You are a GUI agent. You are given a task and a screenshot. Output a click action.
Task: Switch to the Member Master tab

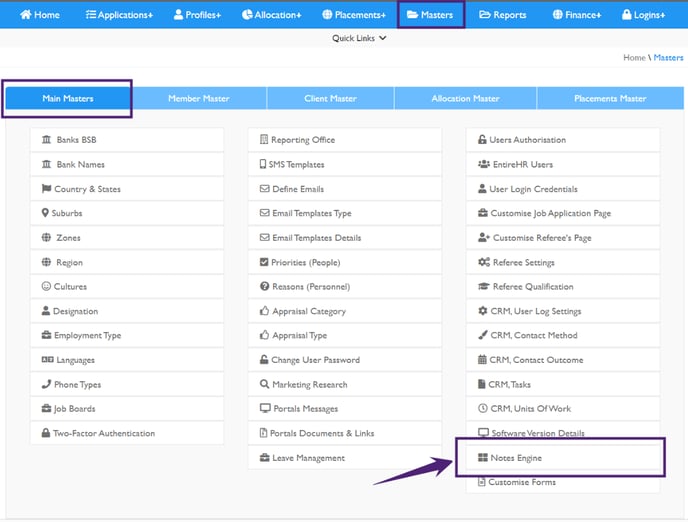tap(199, 98)
